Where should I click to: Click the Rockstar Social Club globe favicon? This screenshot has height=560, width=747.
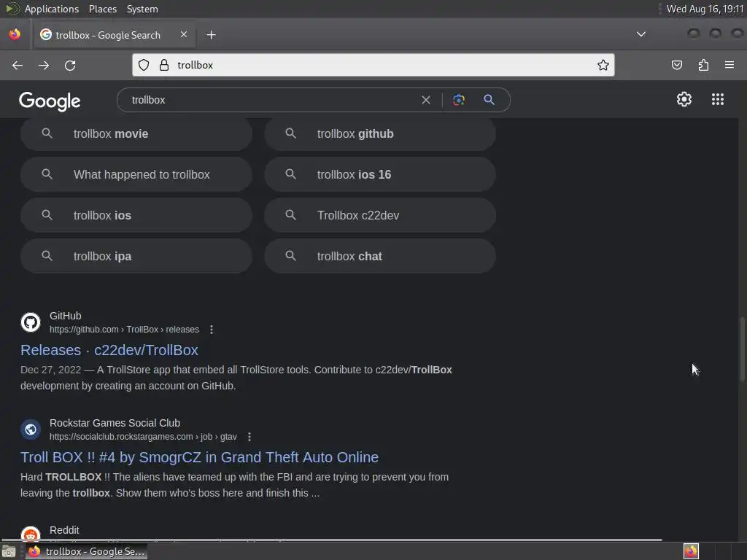31,429
